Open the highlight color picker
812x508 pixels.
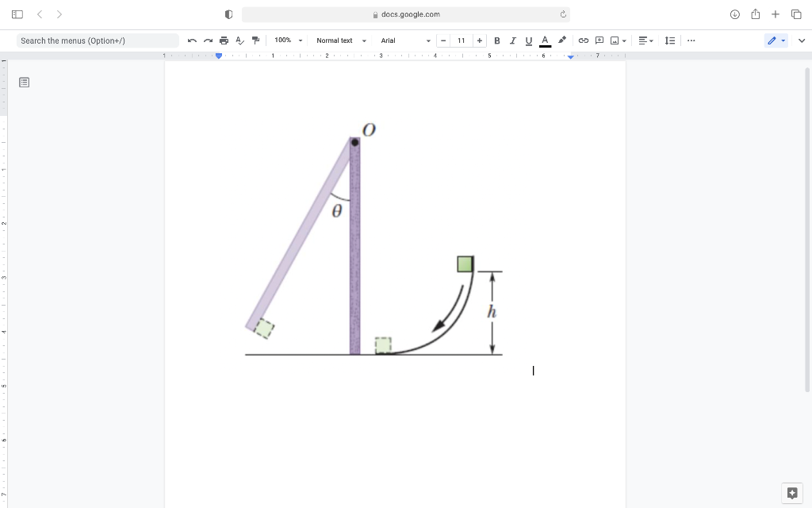[562, 40]
